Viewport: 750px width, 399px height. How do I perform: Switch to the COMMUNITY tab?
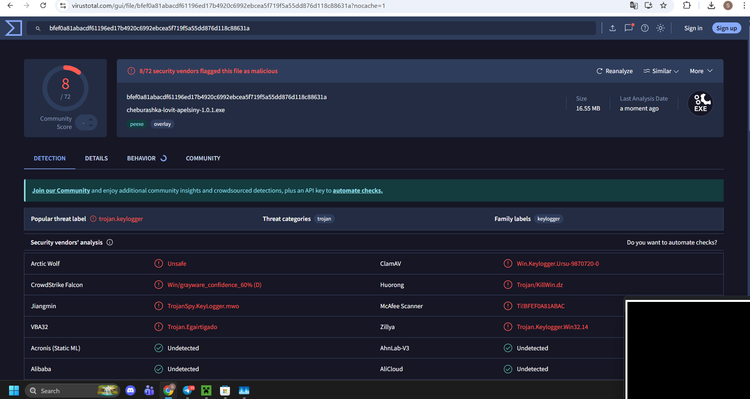pyautogui.click(x=203, y=158)
